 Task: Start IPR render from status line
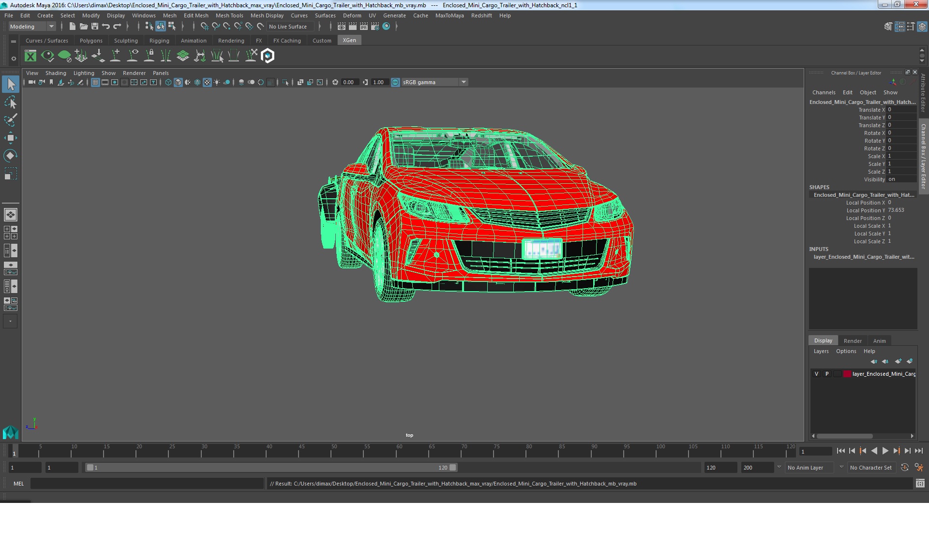pos(364,27)
